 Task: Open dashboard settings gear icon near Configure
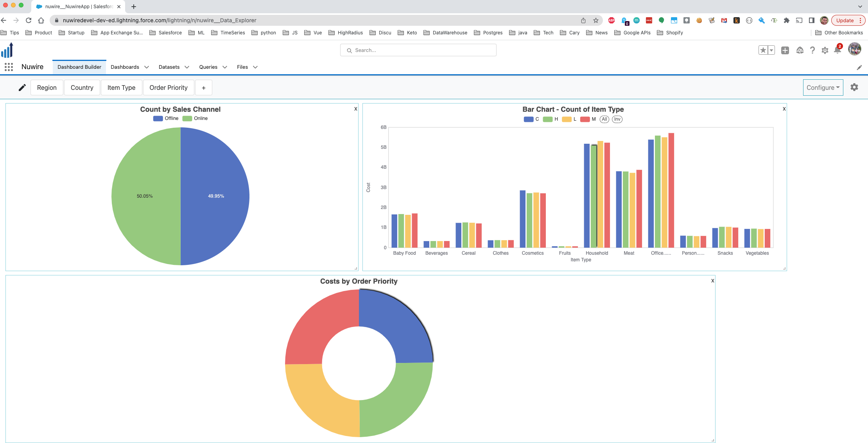[854, 87]
